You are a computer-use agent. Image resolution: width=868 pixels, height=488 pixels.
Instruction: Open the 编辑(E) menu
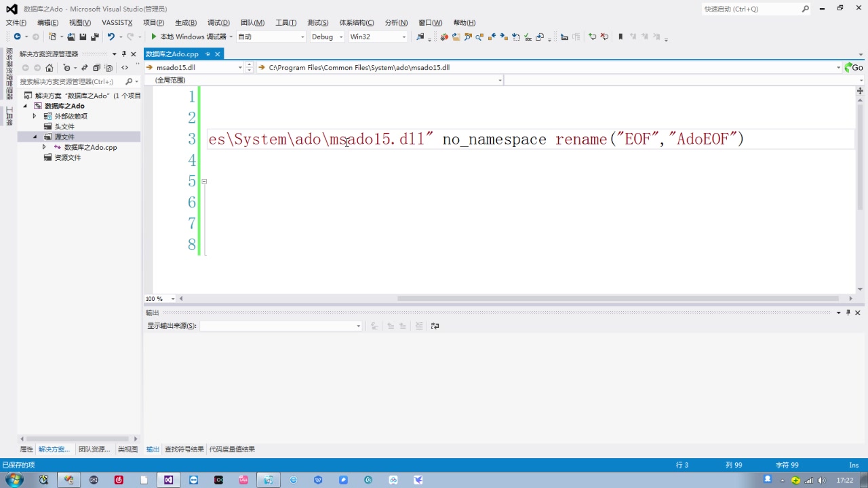tap(47, 22)
